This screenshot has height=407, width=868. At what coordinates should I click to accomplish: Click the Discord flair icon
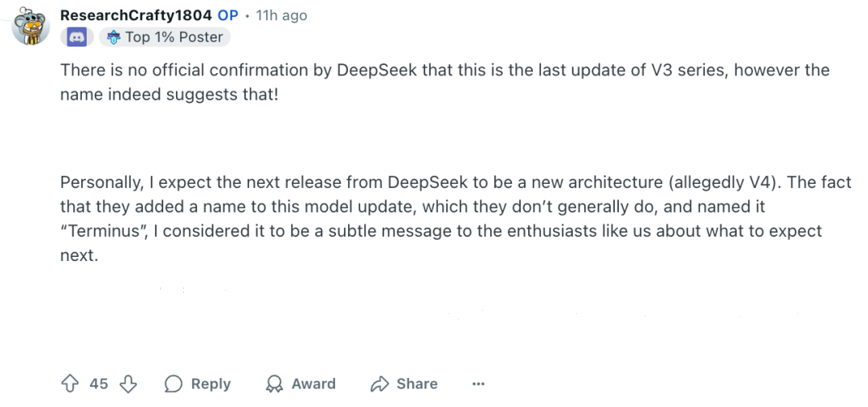(x=77, y=37)
